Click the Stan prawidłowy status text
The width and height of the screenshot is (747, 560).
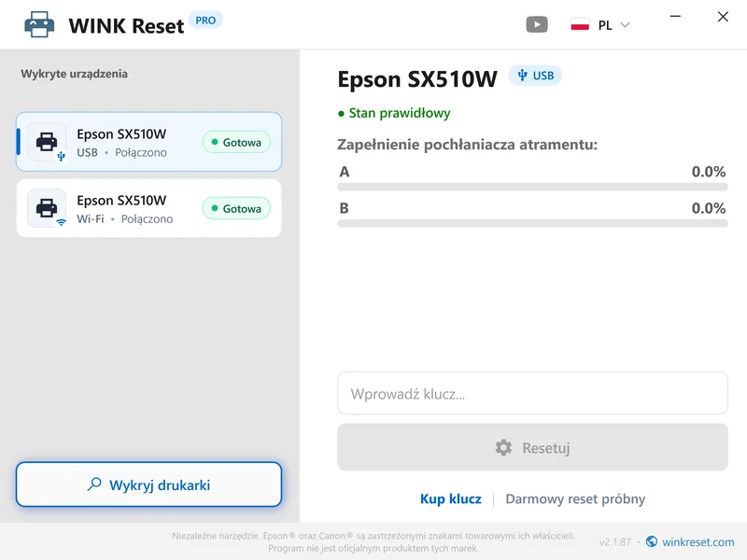point(400,113)
